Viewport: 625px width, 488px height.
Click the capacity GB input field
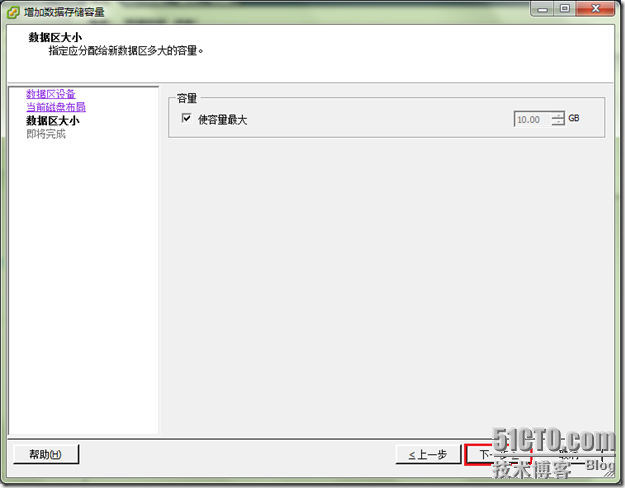tap(533, 119)
